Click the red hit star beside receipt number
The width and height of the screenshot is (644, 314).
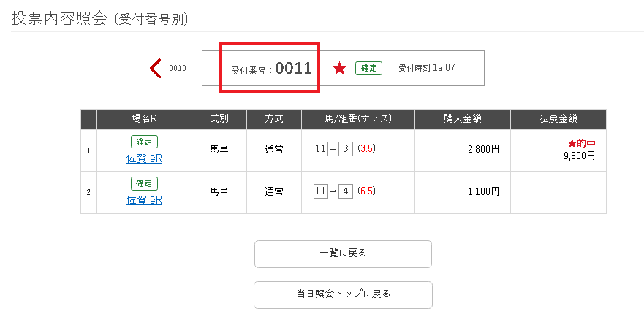(339, 68)
